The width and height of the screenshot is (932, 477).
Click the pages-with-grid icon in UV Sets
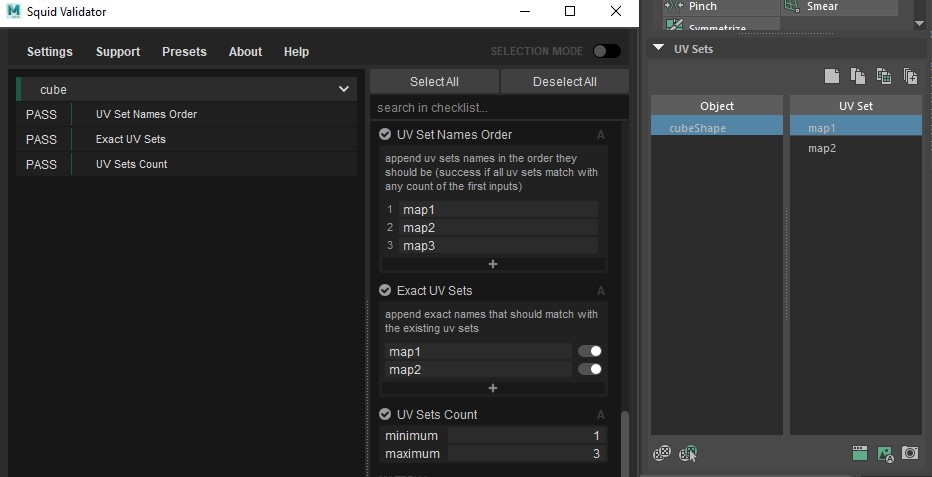[x=884, y=76]
